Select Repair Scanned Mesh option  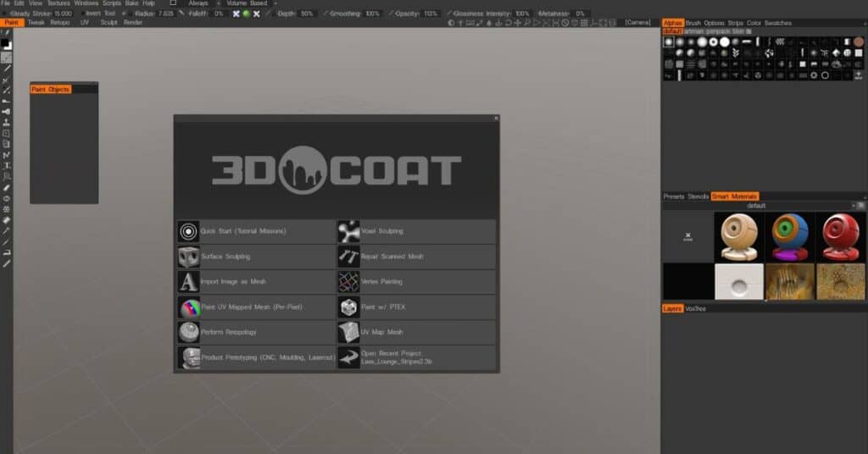click(416, 257)
